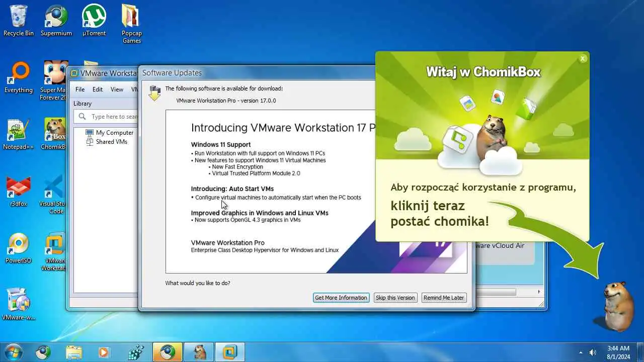Open the clock showing 3:44 AM

pyautogui.click(x=618, y=352)
